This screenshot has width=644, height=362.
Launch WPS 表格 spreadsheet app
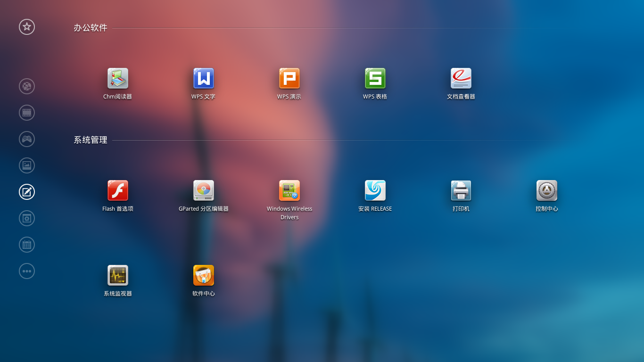(375, 84)
